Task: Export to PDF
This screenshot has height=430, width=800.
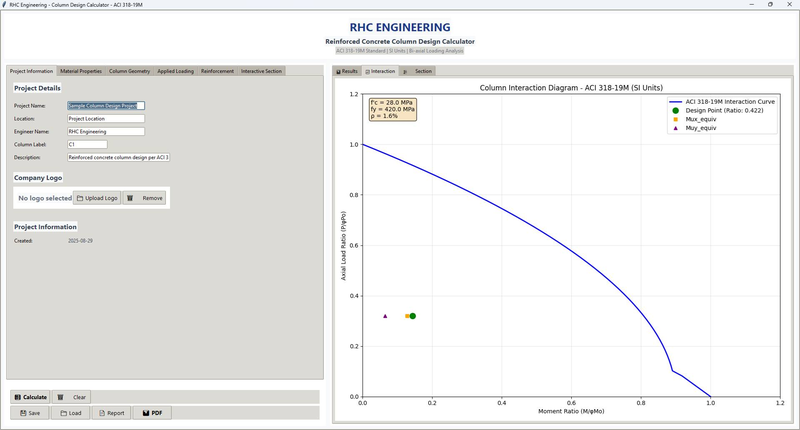Action: coord(152,413)
